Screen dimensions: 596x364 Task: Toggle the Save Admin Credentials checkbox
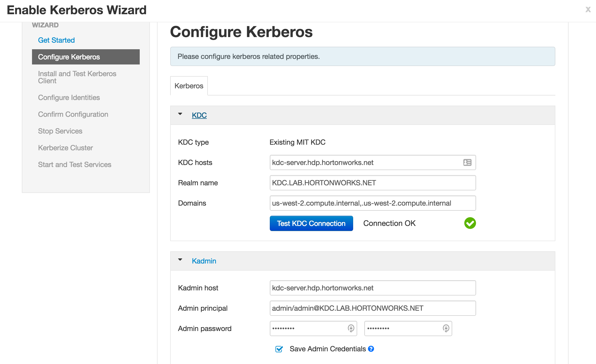(279, 349)
